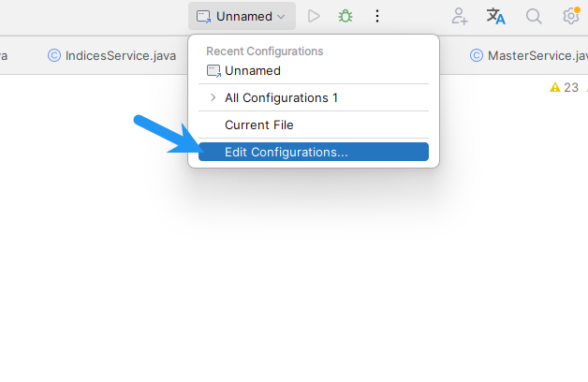Click the Translate icon in the toolbar
The height and width of the screenshot is (382, 588).
click(x=495, y=16)
